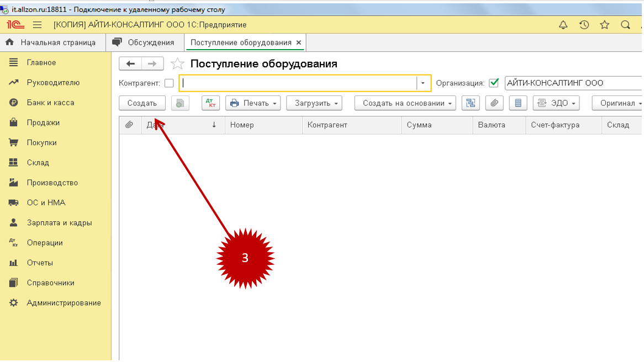This screenshot has height=362, width=644.
Task: Click the search magnifier icon
Action: click(x=625, y=25)
